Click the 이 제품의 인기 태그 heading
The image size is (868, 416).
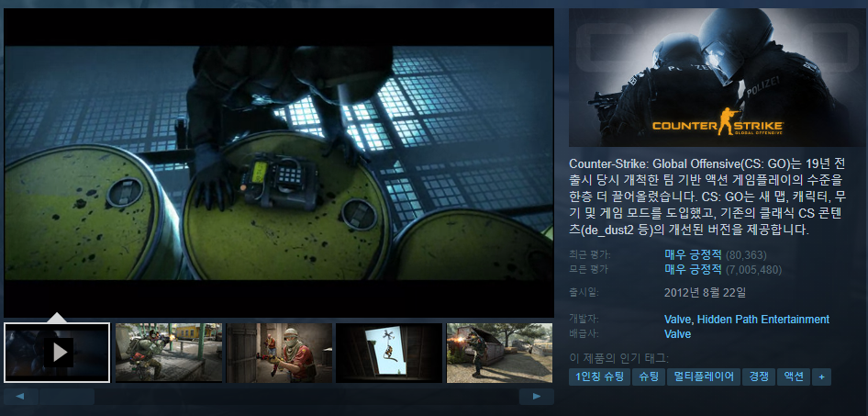point(619,358)
